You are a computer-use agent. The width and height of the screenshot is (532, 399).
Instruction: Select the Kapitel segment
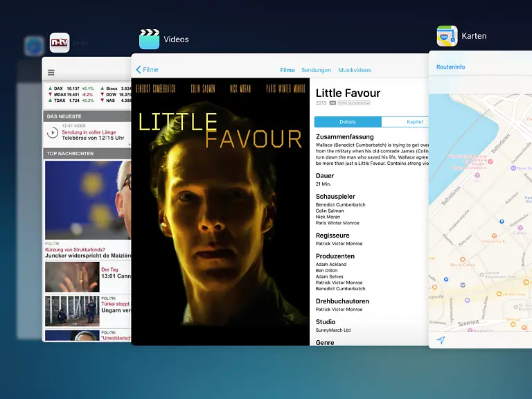pos(405,122)
